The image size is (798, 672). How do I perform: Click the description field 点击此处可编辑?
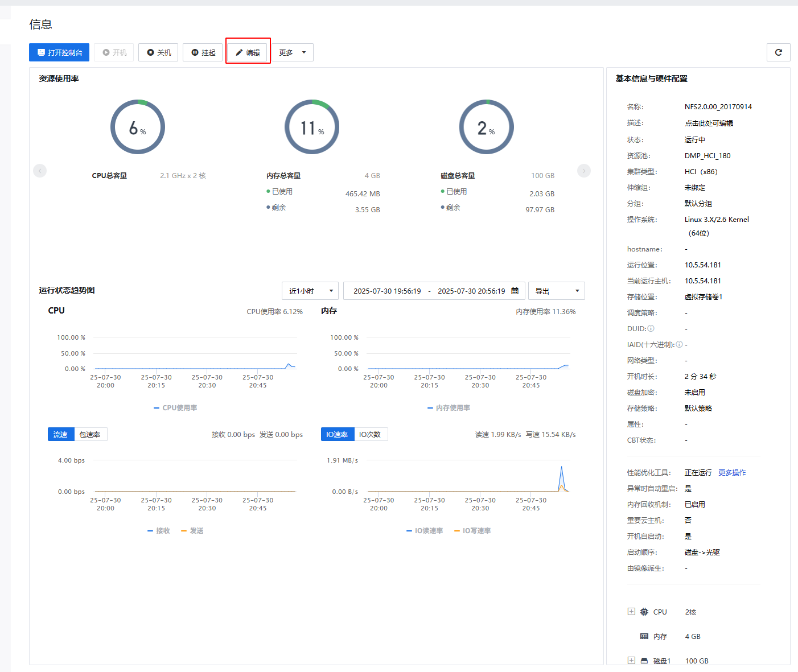(x=709, y=123)
